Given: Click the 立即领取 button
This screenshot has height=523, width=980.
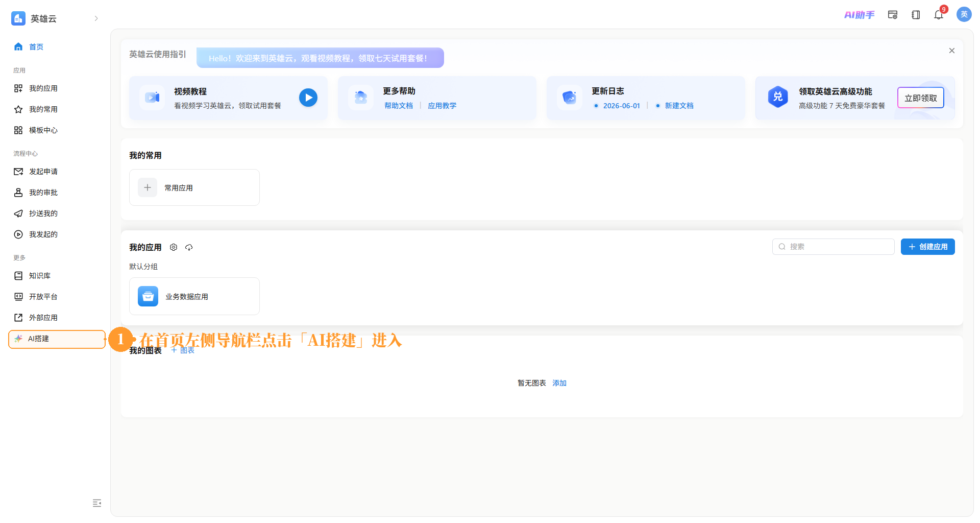Looking at the screenshot, I should 921,98.
